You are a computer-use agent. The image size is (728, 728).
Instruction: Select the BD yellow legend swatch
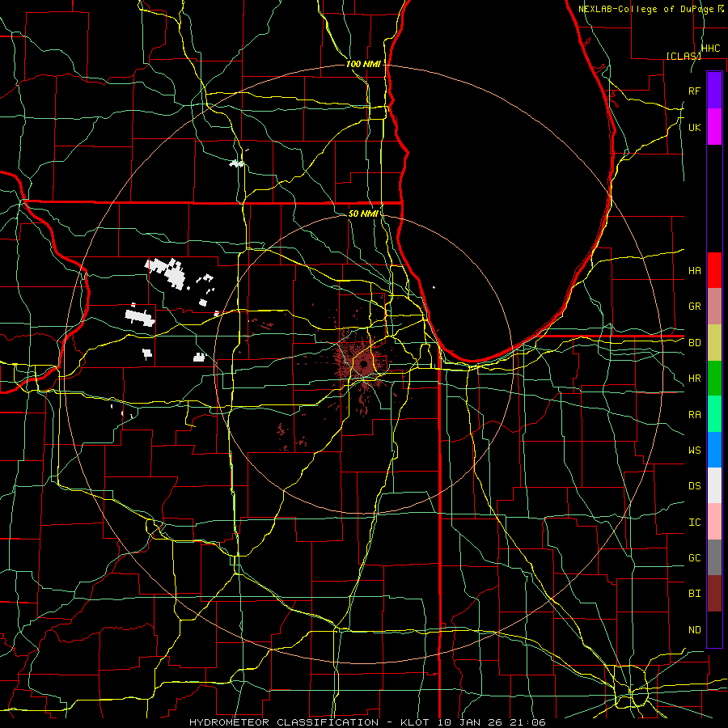pyautogui.click(x=714, y=342)
